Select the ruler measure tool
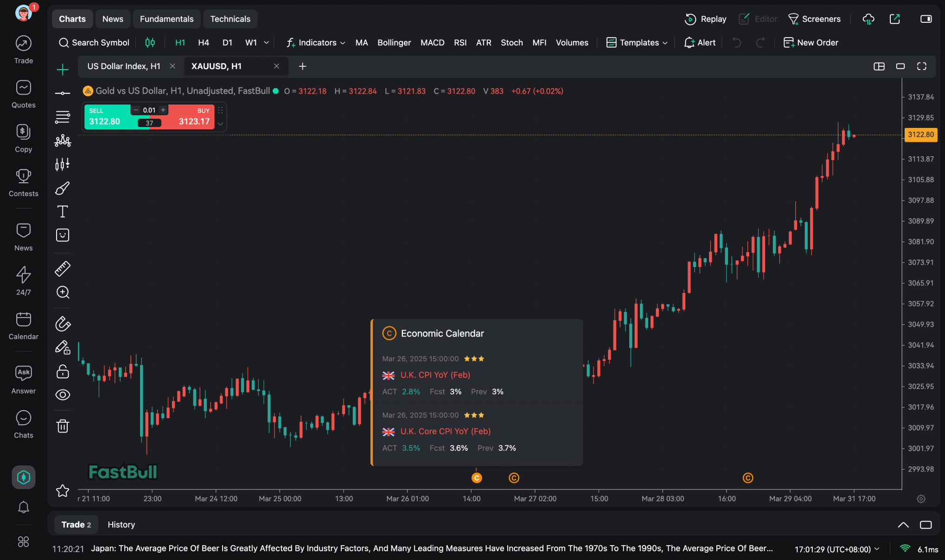This screenshot has height=560, width=945. pyautogui.click(x=63, y=268)
